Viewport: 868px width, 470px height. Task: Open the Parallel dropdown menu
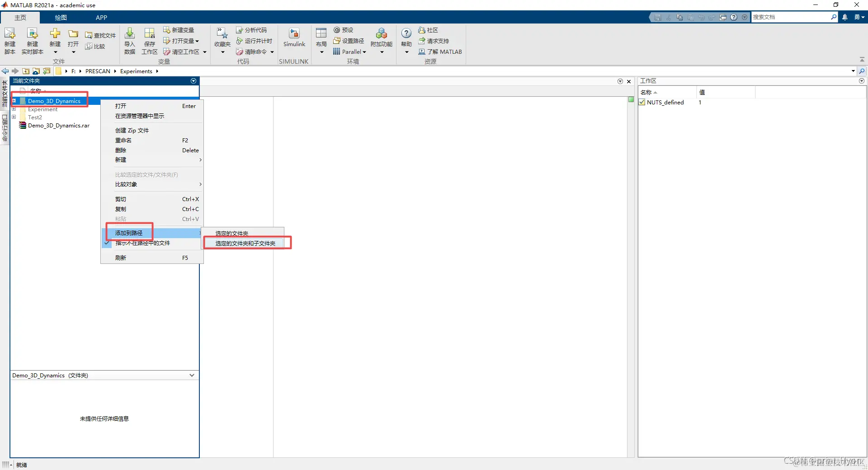pyautogui.click(x=349, y=52)
